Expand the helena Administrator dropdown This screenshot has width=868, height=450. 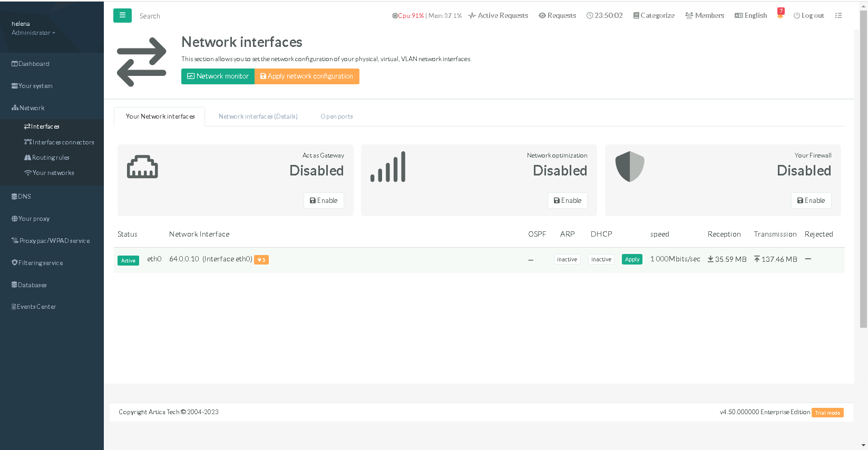click(33, 33)
